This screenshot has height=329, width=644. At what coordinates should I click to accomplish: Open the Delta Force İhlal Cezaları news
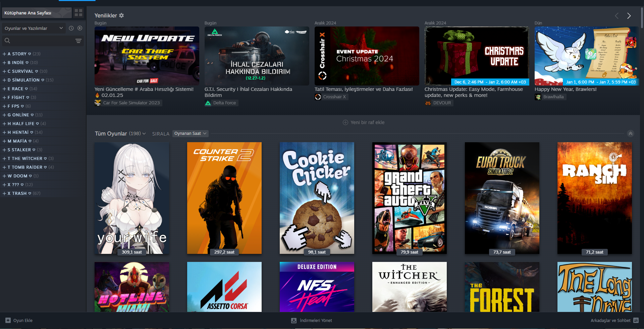[257, 56]
